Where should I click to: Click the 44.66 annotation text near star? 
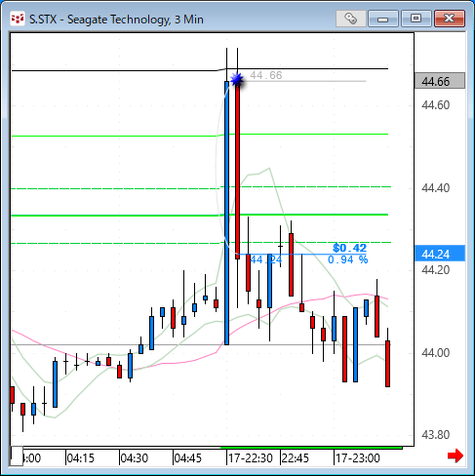pyautogui.click(x=266, y=75)
